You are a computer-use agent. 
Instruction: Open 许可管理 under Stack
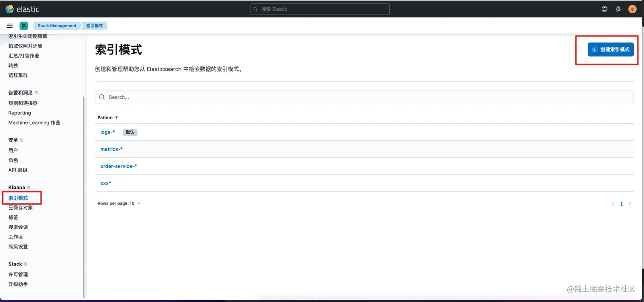(18, 275)
